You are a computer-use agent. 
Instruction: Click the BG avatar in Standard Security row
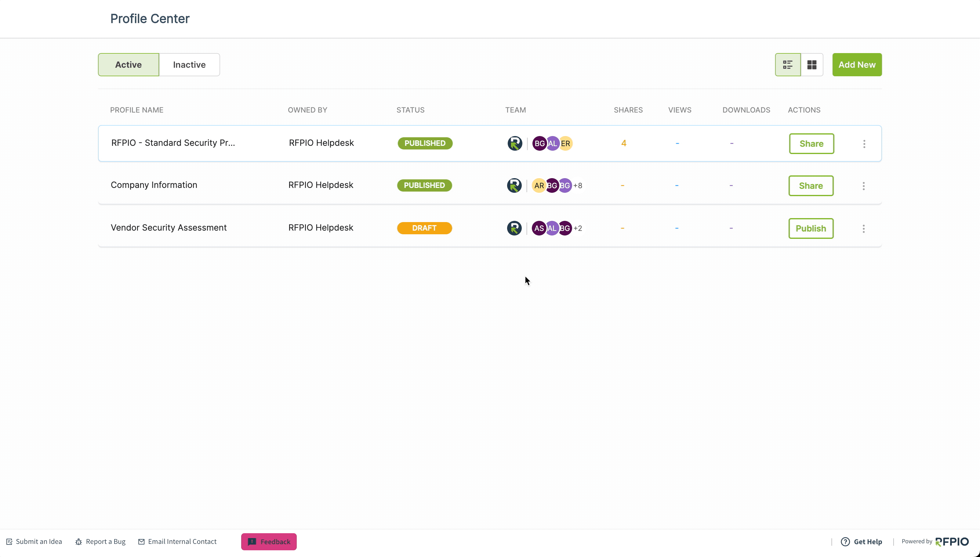[x=539, y=143]
